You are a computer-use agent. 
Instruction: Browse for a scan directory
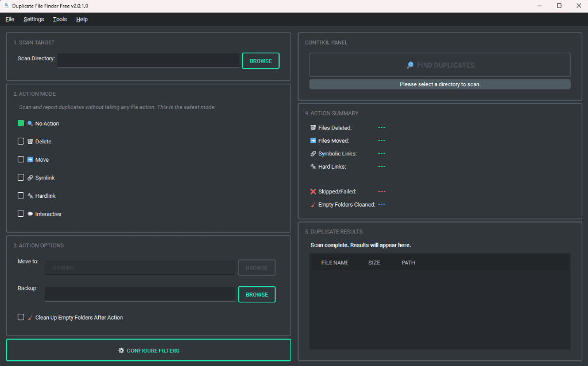[x=261, y=60]
